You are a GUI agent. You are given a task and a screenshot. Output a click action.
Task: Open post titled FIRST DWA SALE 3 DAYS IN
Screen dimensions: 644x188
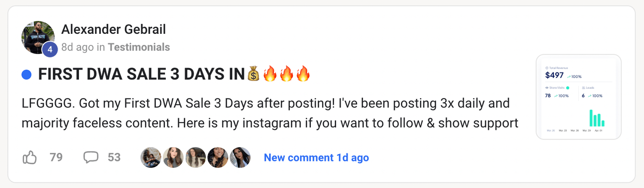pos(141,75)
